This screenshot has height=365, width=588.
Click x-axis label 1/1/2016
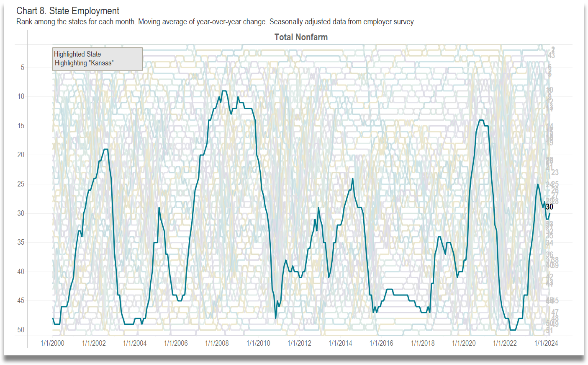tap(381, 343)
